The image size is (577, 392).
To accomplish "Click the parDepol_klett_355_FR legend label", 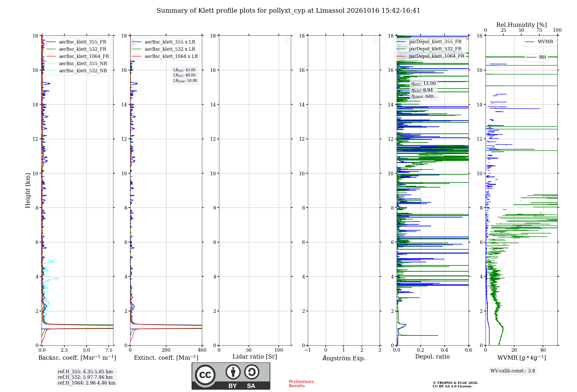I will [435, 42].
